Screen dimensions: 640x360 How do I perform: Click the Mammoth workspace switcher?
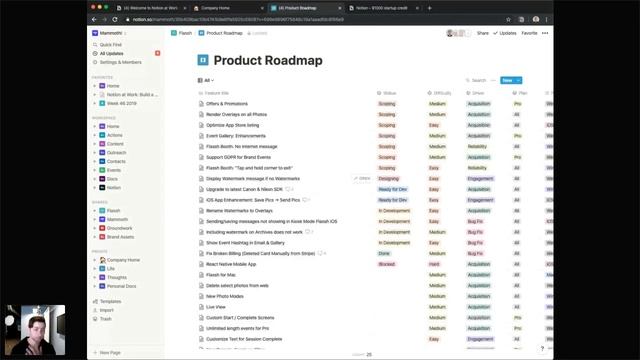coord(111,33)
